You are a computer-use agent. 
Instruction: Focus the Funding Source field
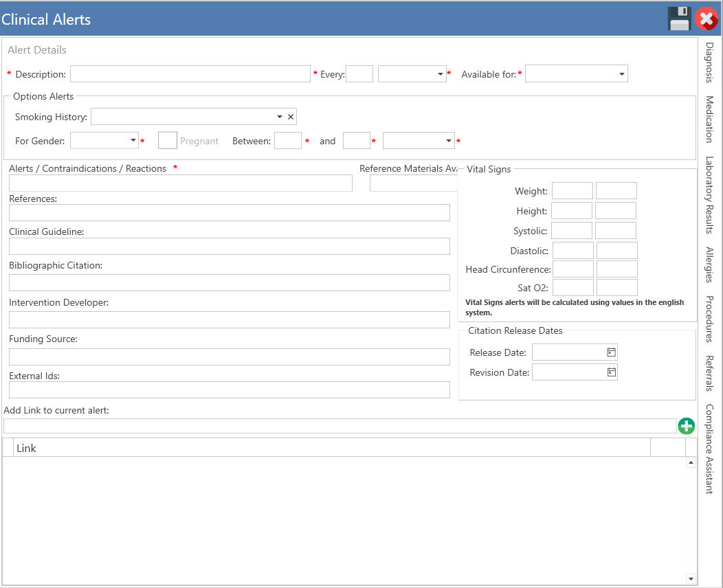pyautogui.click(x=229, y=357)
